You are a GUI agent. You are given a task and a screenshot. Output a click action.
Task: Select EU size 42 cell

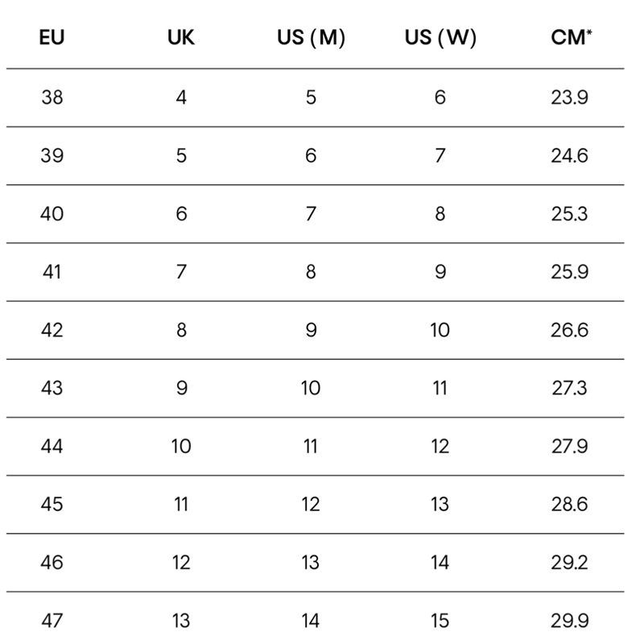[52, 330]
